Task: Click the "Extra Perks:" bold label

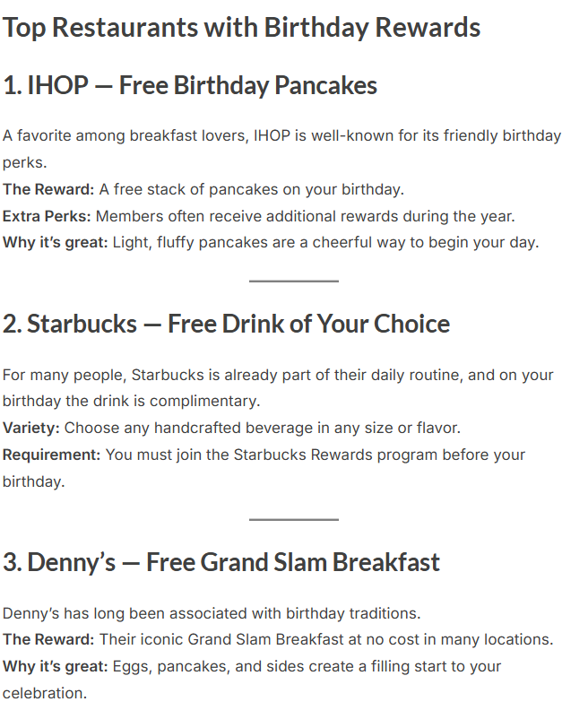Action: (47, 216)
